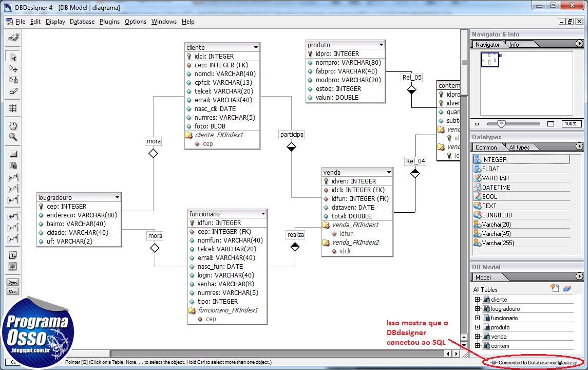This screenshot has width=588, height=370.
Task: Select the Hand pan tool
Action: pos(13,126)
